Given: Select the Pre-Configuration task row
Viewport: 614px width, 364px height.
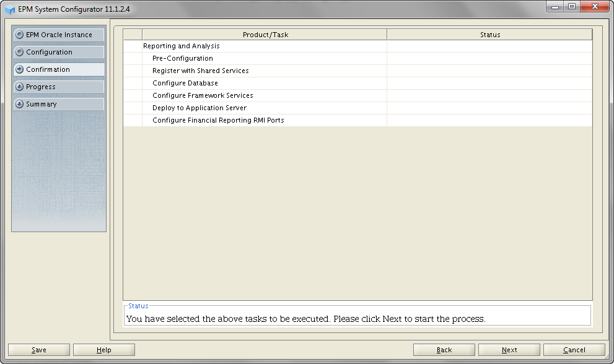Looking at the screenshot, I should 357,58.
